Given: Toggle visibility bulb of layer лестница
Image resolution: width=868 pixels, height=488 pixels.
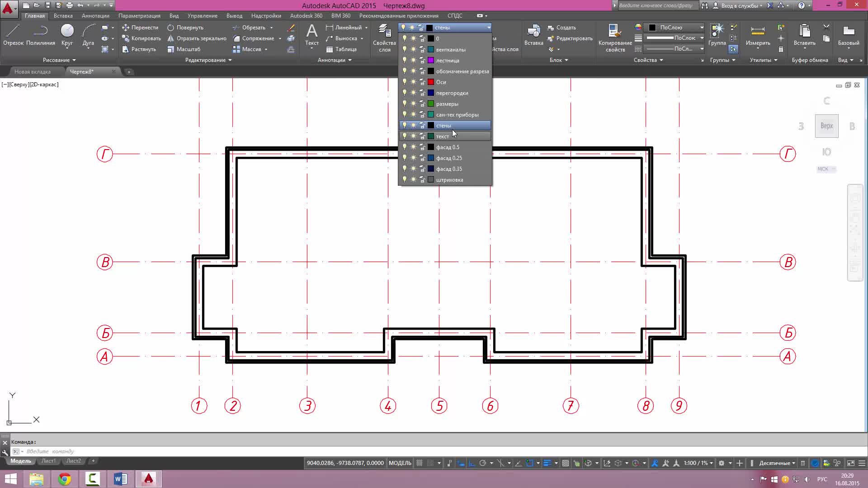Looking at the screenshot, I should click(405, 60).
